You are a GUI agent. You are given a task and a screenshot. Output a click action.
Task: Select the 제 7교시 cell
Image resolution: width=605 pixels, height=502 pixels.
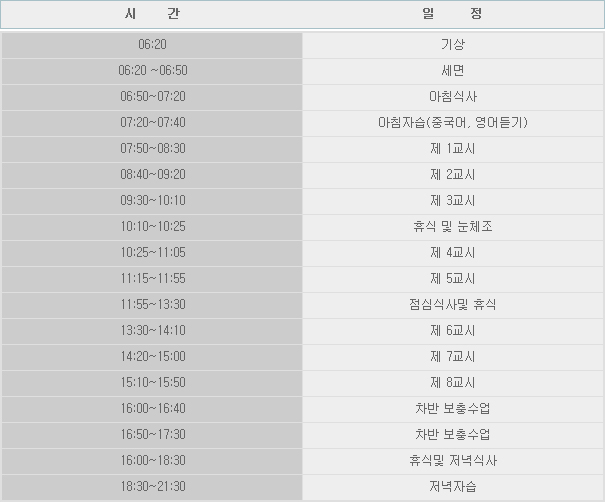(x=452, y=357)
